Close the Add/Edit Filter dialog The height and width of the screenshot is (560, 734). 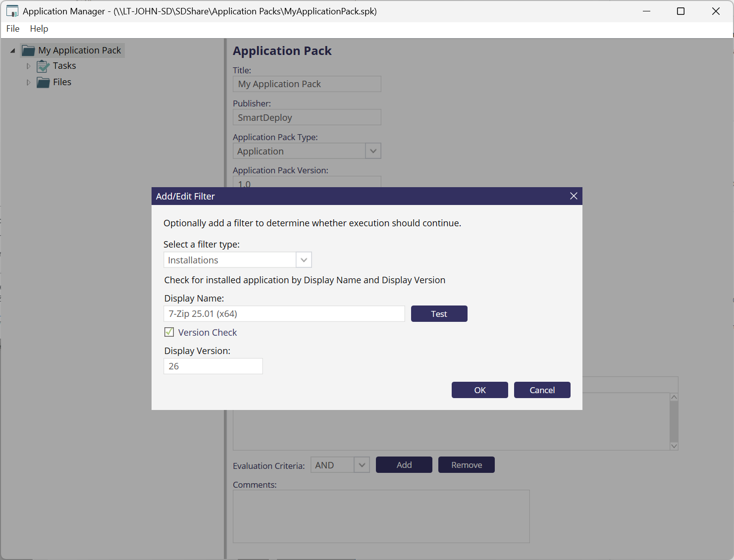click(x=574, y=196)
